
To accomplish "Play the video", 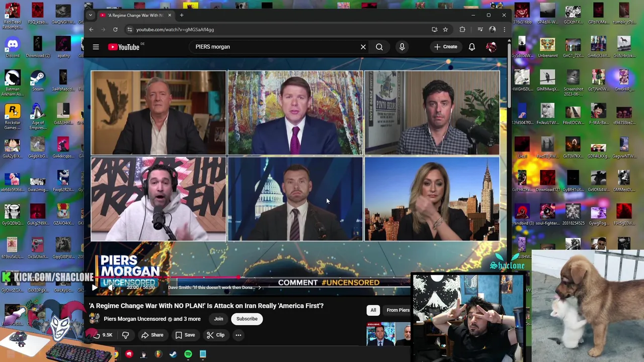I will 94,288.
